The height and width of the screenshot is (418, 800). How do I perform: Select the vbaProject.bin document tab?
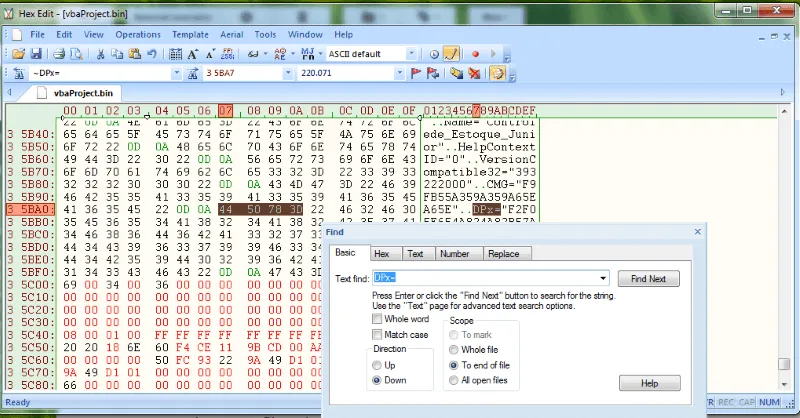77,93
